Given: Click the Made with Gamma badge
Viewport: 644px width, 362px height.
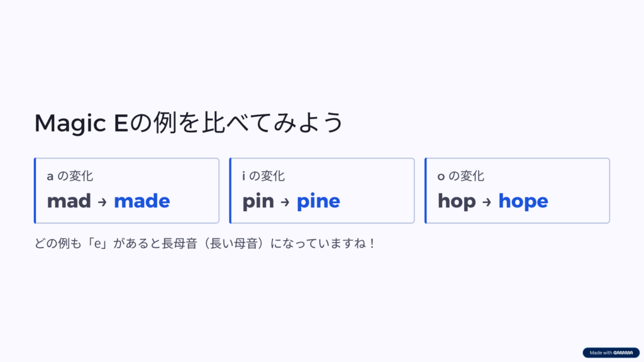Looking at the screenshot, I should 611,353.
